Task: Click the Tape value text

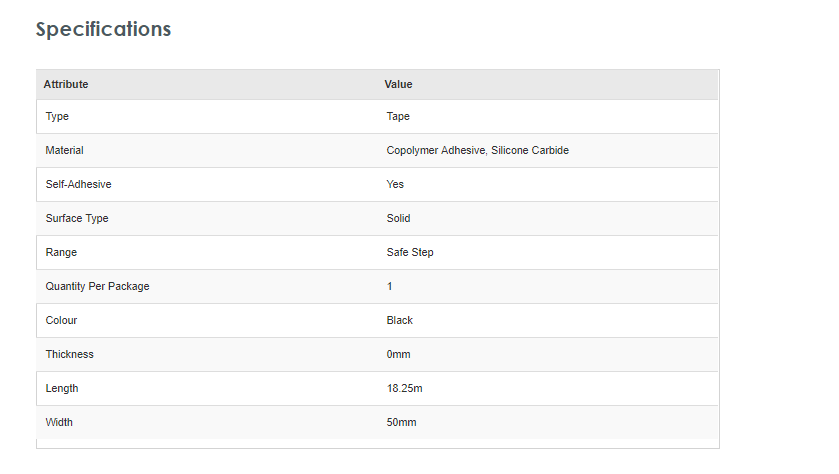Action: (398, 116)
